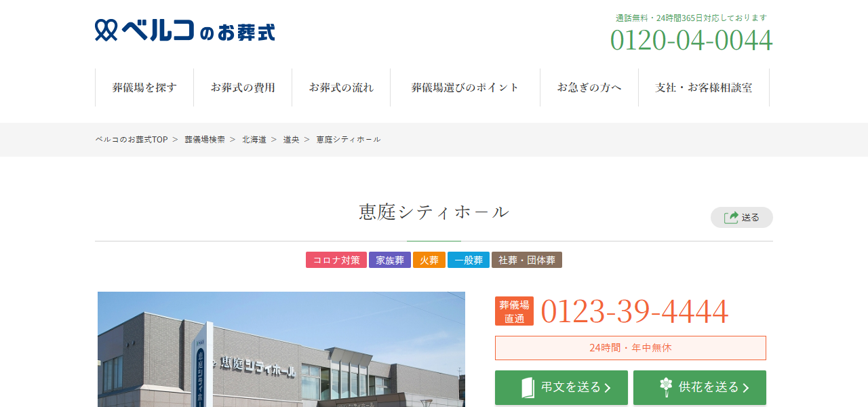
Task: Open 葬儀場選びのポイント menu item
Action: pyautogui.click(x=465, y=88)
